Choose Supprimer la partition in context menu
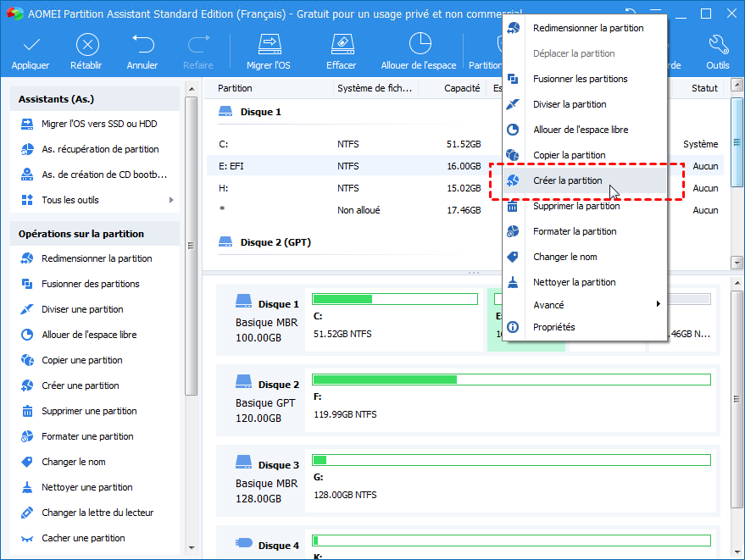Screen dimensions: 745x560 [x=586, y=206]
